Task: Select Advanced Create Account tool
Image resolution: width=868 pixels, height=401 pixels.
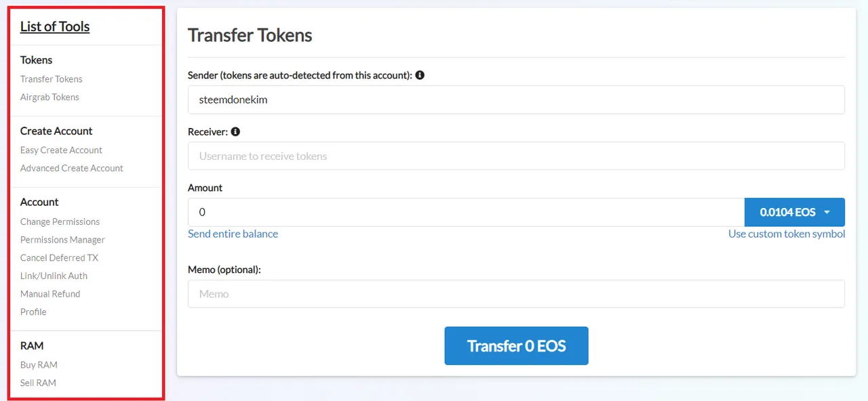Action: (x=72, y=169)
